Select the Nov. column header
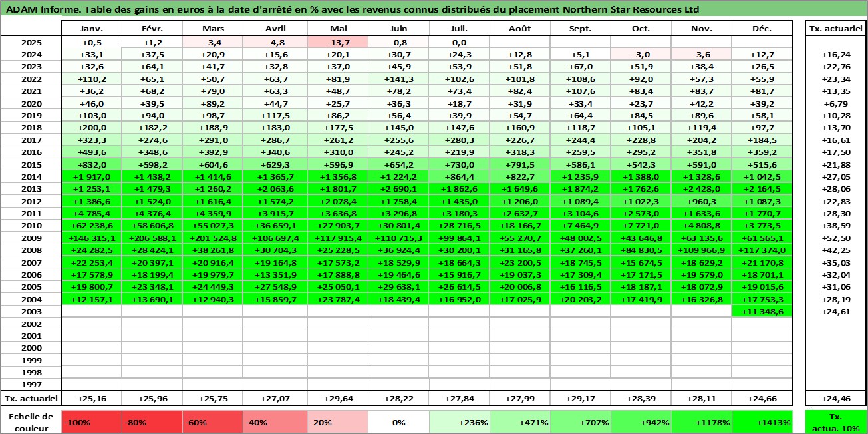868x434 pixels. tap(701, 29)
